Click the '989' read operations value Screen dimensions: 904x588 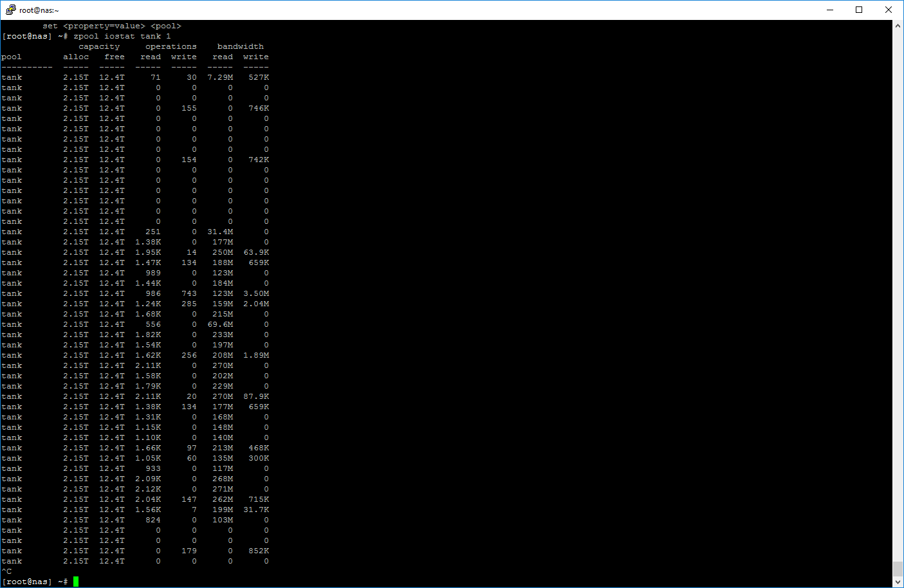(x=153, y=273)
